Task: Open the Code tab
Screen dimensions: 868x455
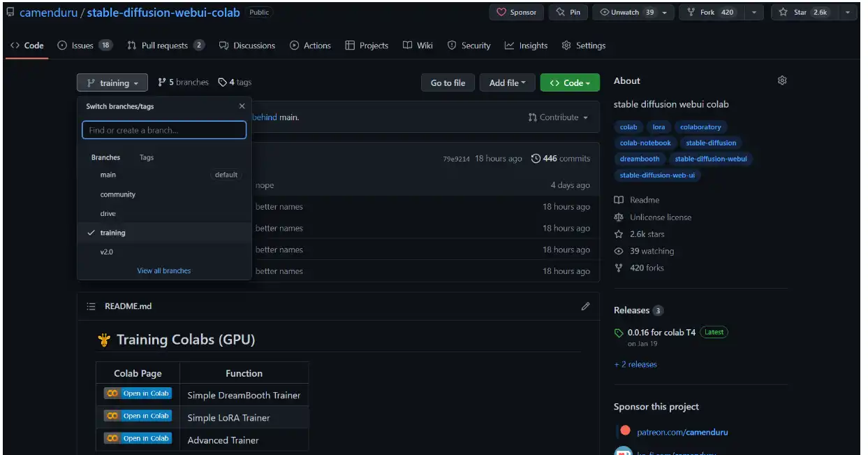Action: click(x=27, y=45)
